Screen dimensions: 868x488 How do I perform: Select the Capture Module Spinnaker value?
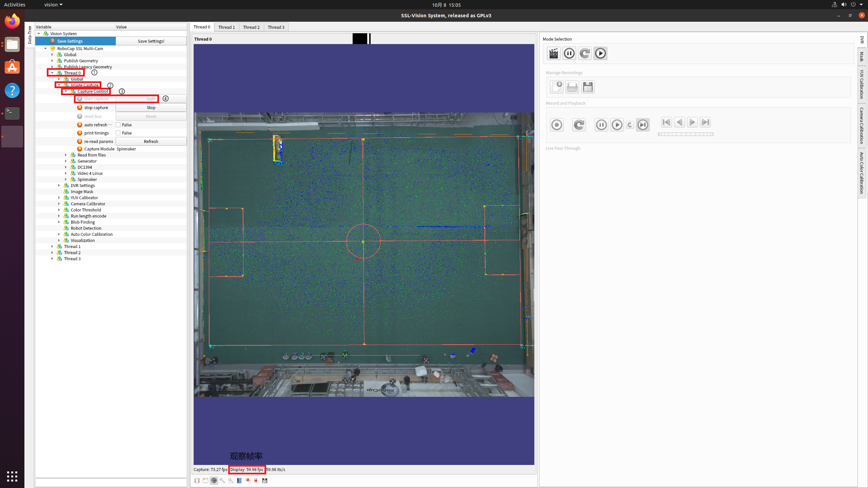tap(126, 149)
